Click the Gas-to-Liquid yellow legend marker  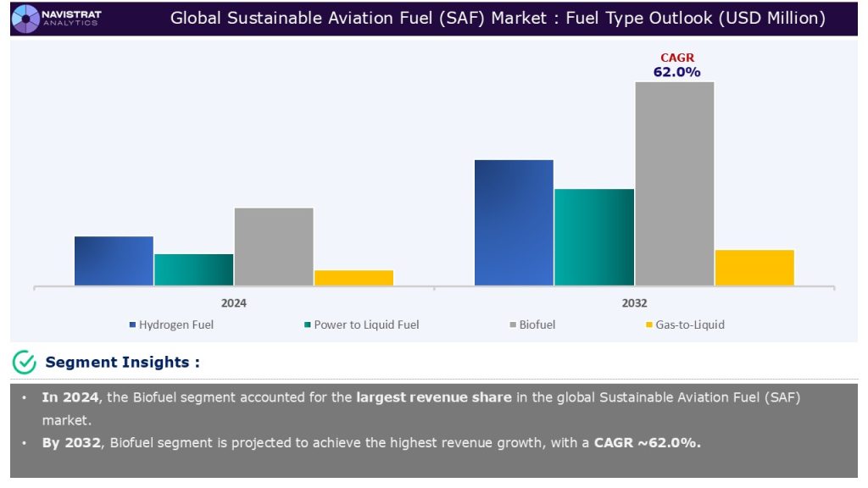pyautogui.click(x=648, y=324)
